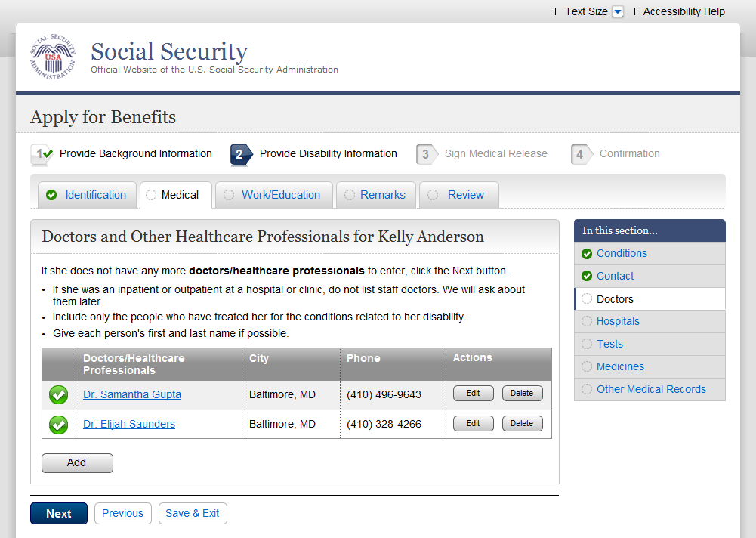
Task: Open the Accessibility Help link
Action: [683, 12]
